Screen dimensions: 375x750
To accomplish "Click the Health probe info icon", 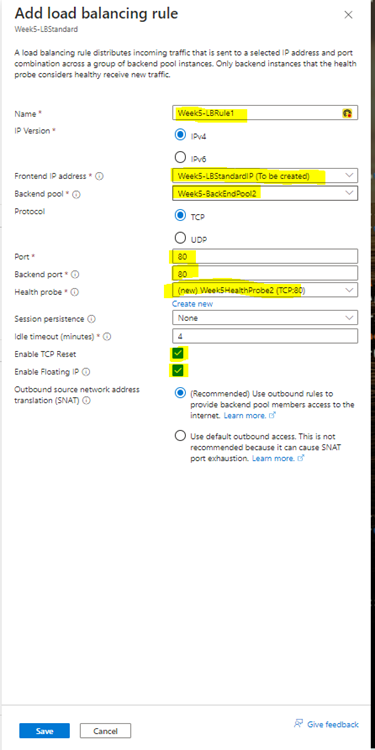I will [x=75, y=292].
